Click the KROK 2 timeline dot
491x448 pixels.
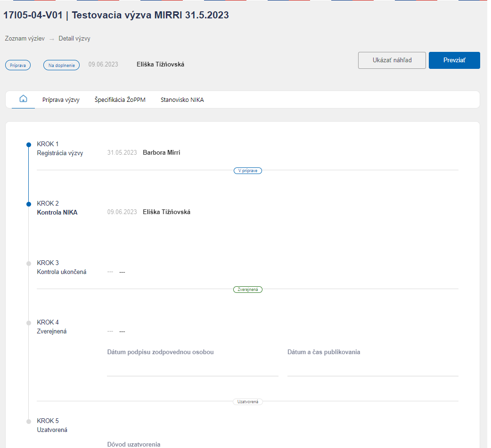(29, 204)
